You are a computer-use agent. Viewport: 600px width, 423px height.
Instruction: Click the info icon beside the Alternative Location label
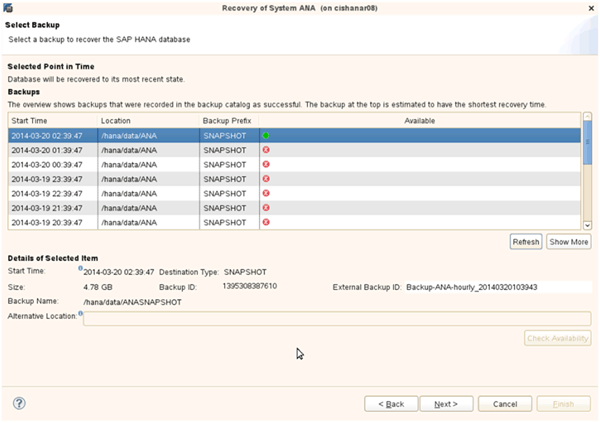(80, 313)
